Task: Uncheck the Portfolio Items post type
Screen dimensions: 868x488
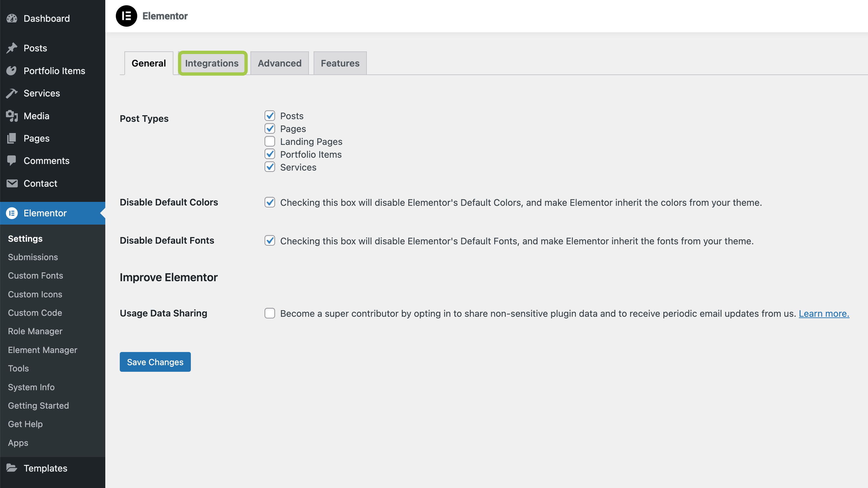Action: click(269, 154)
